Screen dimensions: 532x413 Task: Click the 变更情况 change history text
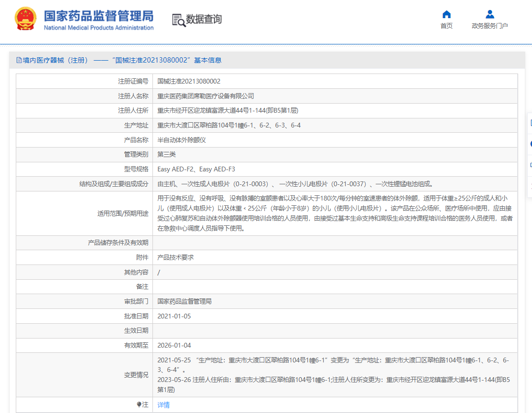334,375
